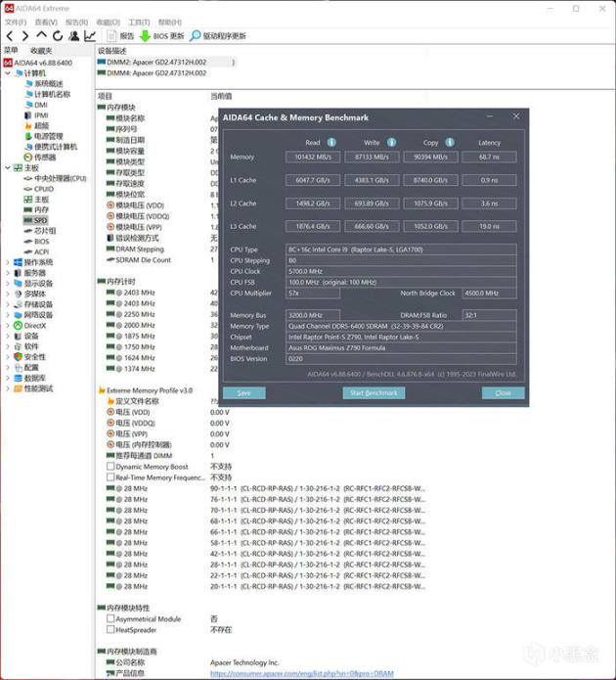Click Write info icon in benchmark
The image size is (616, 680).
(391, 142)
